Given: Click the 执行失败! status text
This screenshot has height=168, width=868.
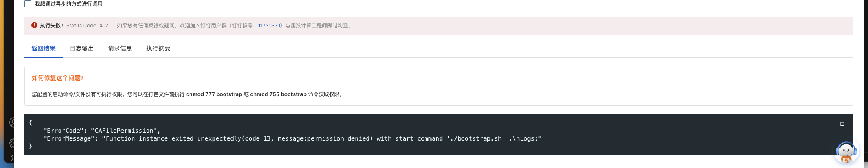Looking at the screenshot, I should (x=52, y=26).
